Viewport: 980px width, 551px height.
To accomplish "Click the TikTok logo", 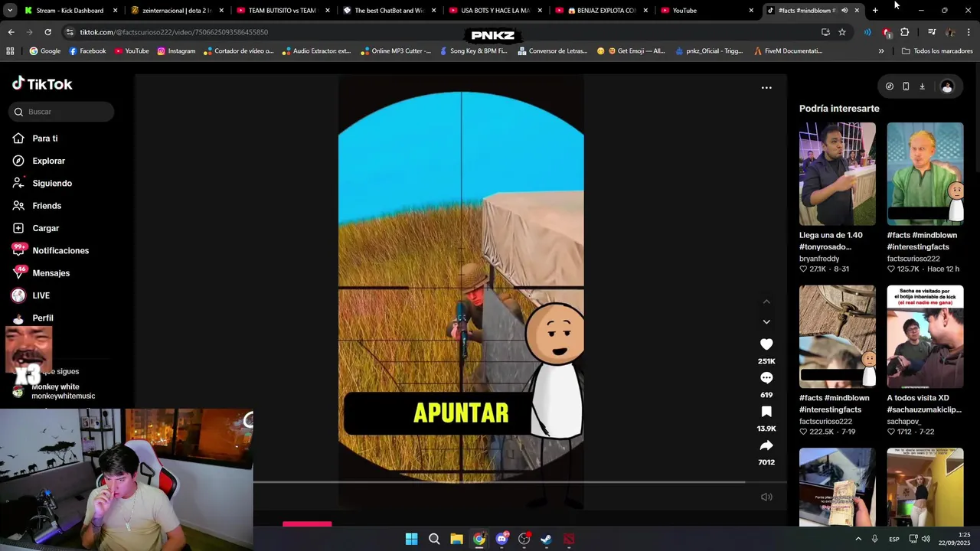I will [43, 84].
